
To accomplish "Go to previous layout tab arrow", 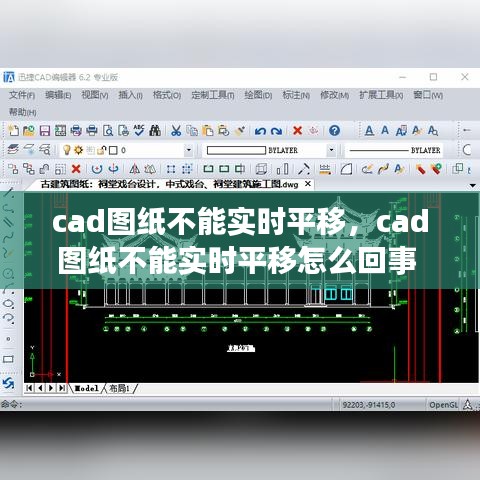I will pos(40,388).
